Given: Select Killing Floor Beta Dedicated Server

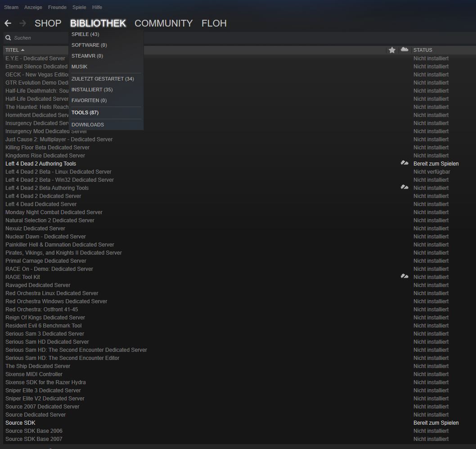Looking at the screenshot, I should pos(47,148).
